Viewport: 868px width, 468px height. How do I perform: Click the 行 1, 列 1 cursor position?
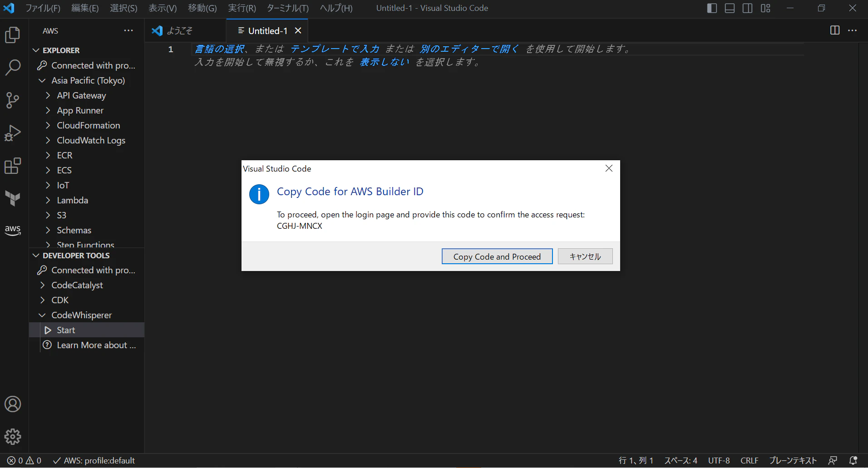(x=636, y=460)
